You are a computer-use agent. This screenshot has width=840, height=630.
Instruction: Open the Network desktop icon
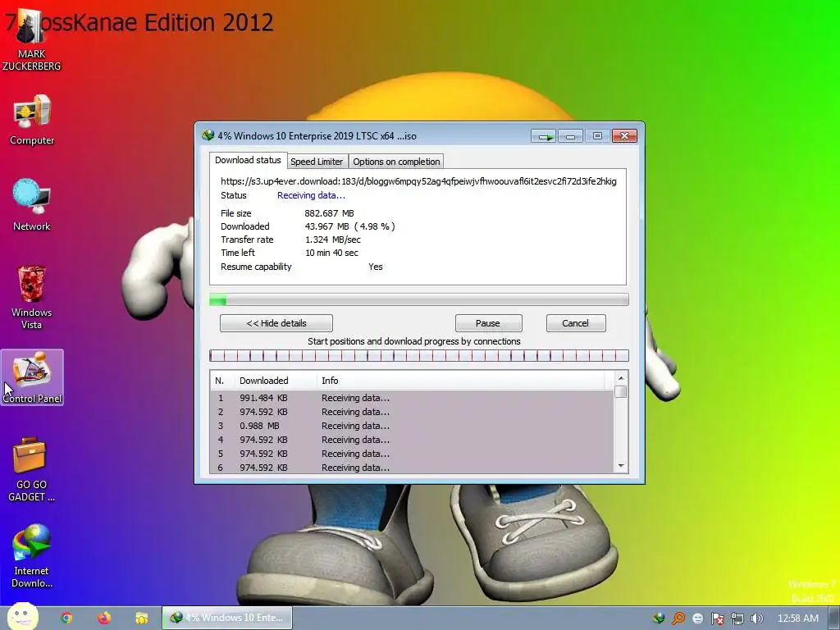click(x=32, y=204)
